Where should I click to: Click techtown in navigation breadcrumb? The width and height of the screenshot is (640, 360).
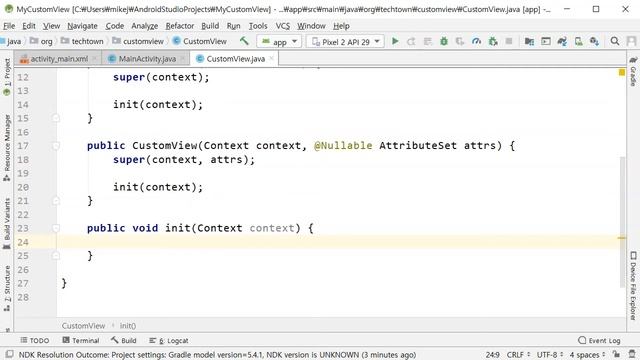[82, 41]
